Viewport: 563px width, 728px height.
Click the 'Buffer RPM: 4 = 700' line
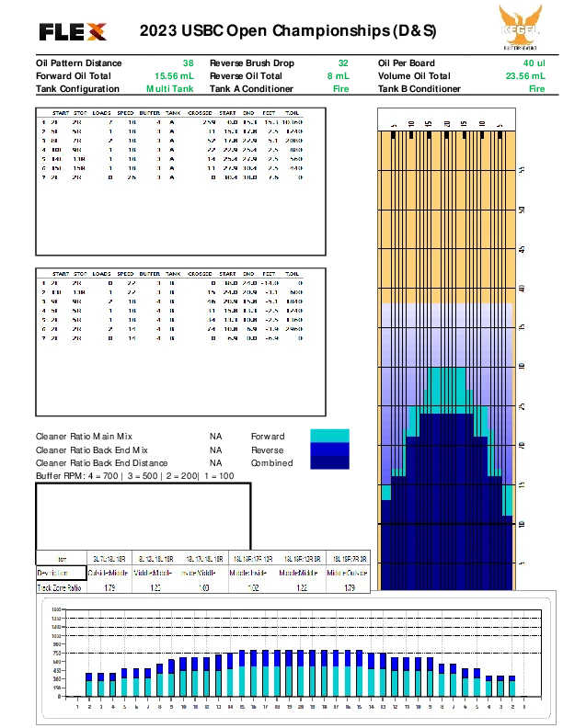pyautogui.click(x=134, y=476)
